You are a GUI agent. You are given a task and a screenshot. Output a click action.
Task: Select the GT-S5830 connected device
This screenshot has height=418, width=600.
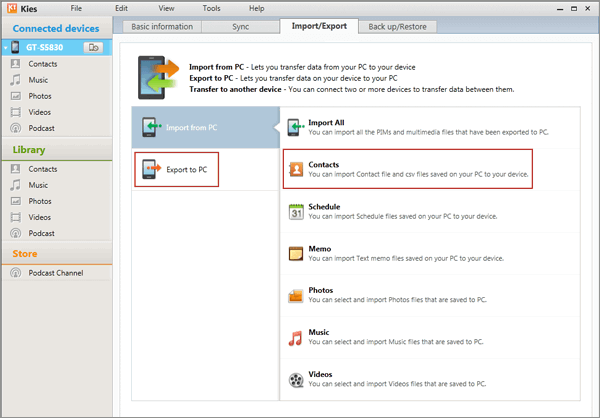pos(52,47)
